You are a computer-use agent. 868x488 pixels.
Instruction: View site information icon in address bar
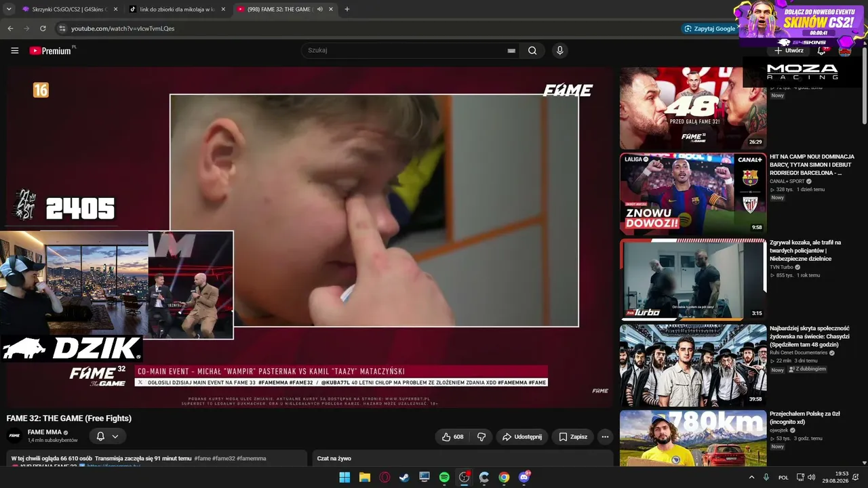[x=62, y=28]
